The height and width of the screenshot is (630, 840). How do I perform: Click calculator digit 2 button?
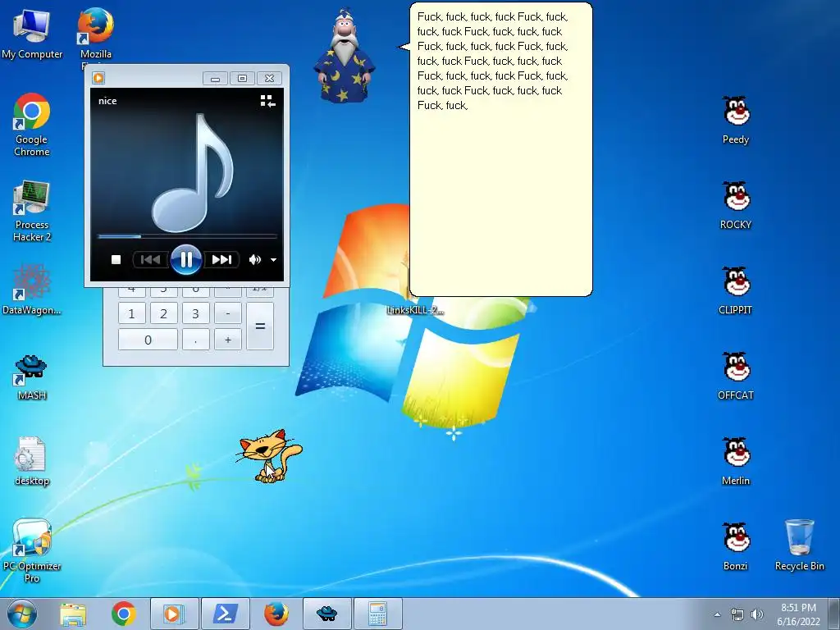(163, 313)
